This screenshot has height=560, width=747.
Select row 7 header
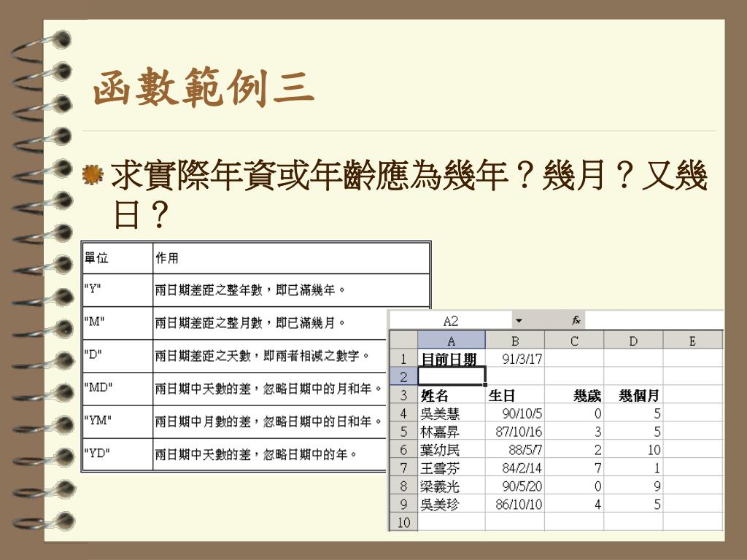(x=403, y=467)
